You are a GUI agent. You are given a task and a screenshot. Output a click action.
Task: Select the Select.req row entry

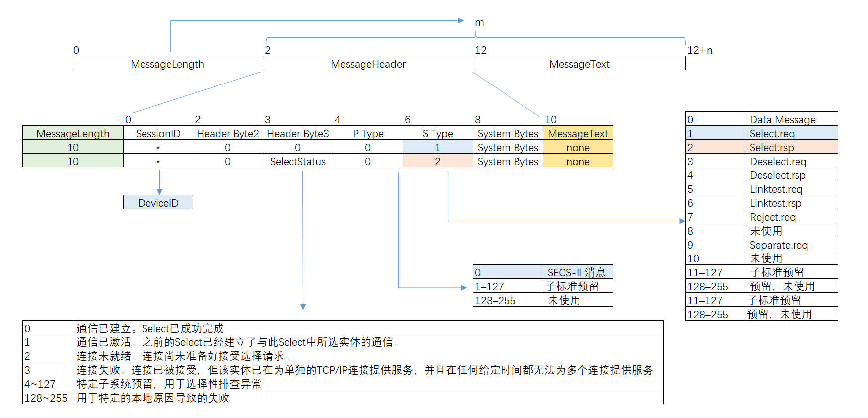[772, 133]
